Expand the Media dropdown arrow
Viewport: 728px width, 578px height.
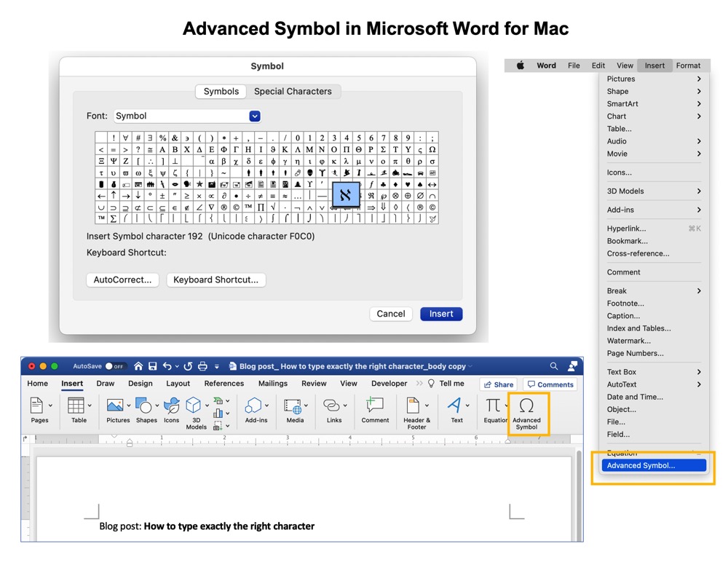pos(306,405)
